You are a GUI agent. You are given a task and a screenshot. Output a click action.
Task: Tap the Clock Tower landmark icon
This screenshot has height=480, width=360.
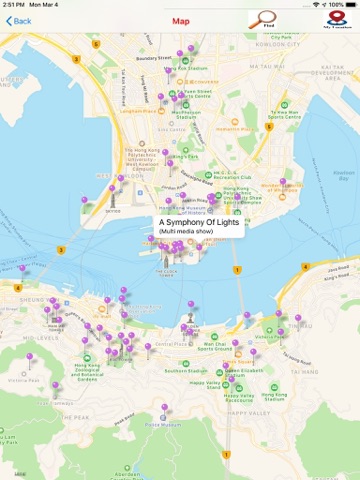pyautogui.click(x=166, y=262)
